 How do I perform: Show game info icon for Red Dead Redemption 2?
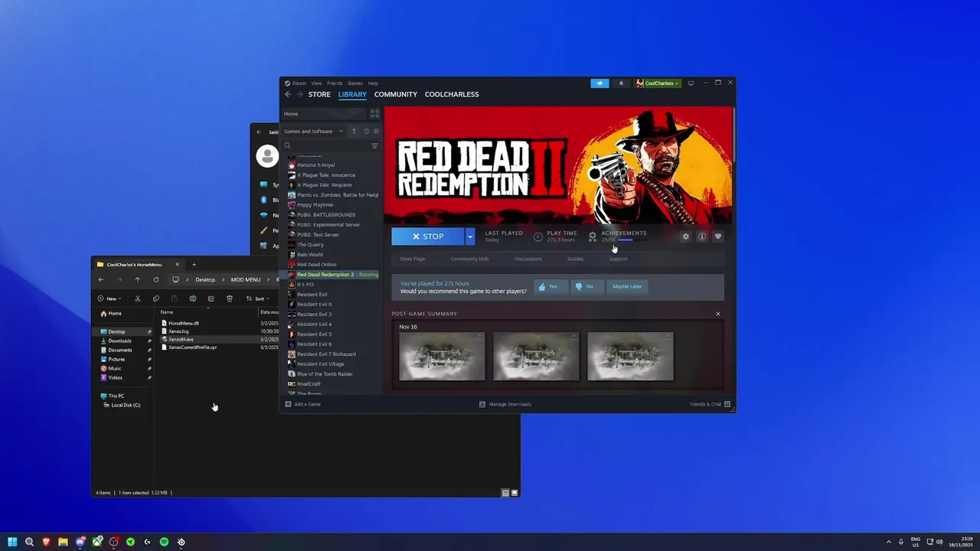(x=701, y=236)
